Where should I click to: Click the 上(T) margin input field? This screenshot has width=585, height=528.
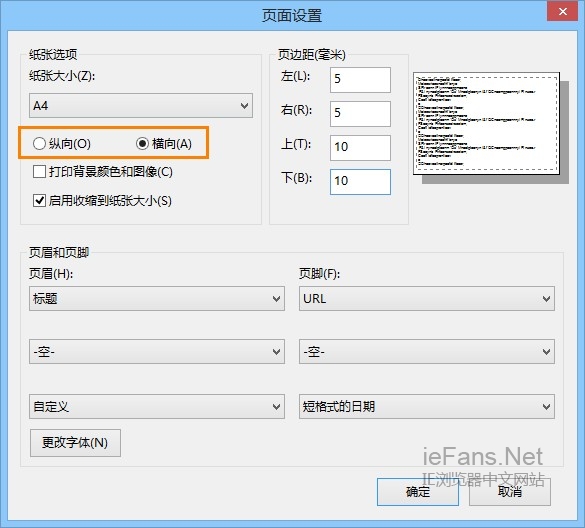(x=360, y=148)
